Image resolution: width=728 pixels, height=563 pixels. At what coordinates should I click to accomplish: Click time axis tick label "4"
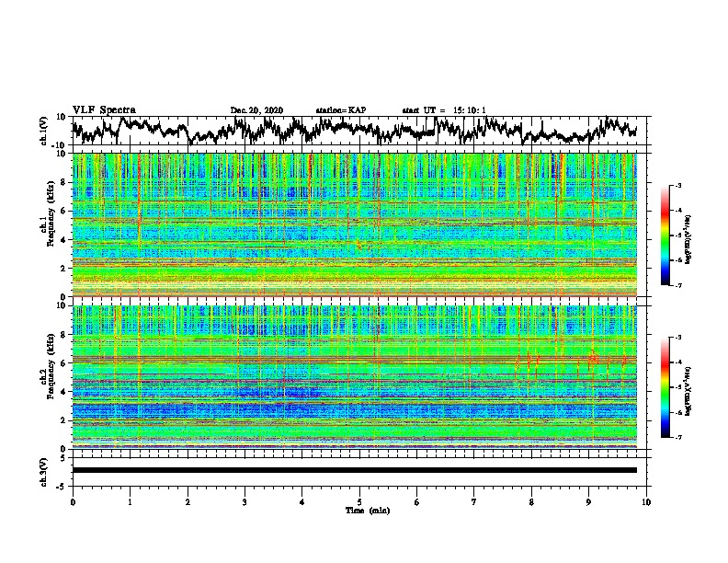[302, 502]
